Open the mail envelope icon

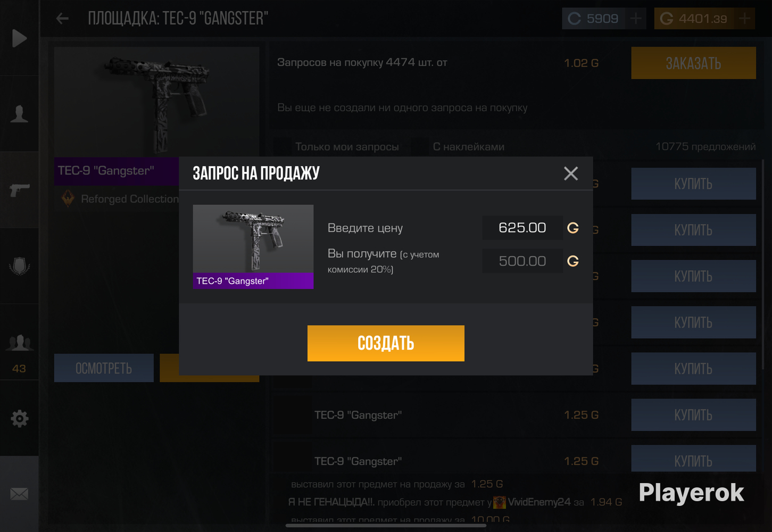point(19,494)
